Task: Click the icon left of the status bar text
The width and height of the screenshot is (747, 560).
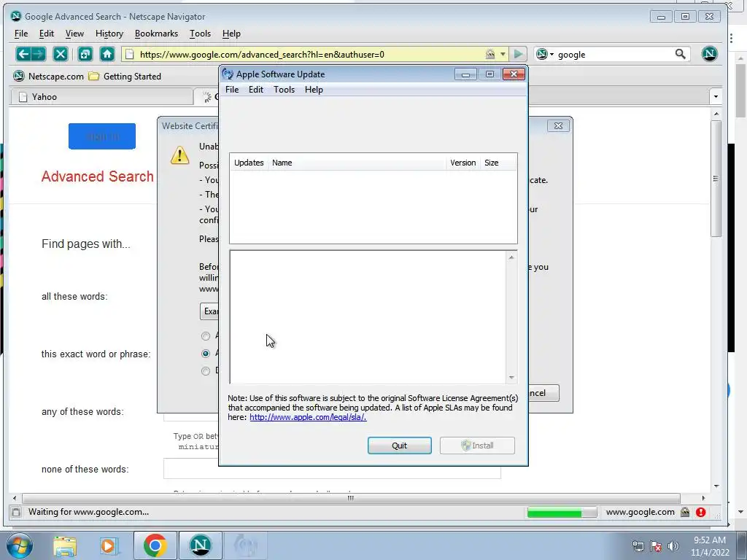Action: point(16,512)
